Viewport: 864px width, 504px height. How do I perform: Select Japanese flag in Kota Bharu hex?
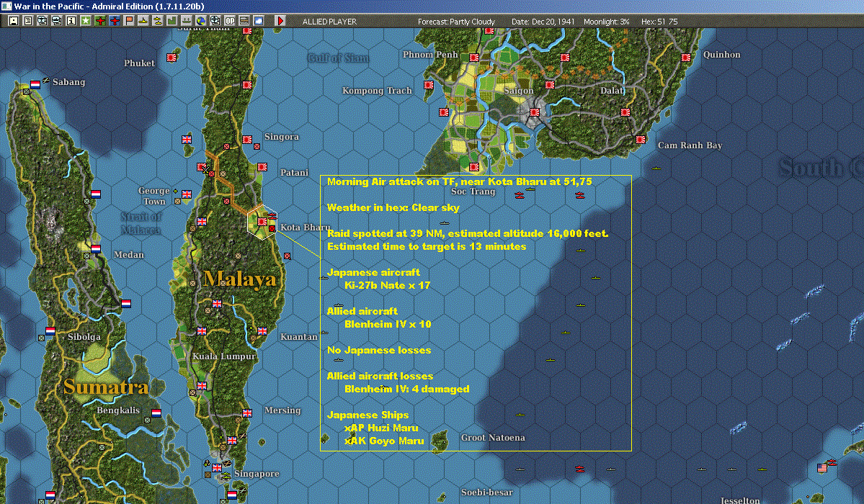tap(262, 222)
